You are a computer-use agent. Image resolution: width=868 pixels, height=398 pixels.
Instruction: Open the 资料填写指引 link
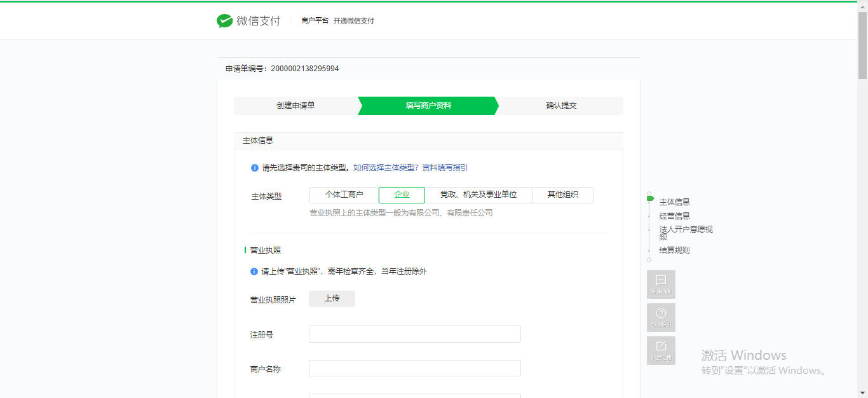[445, 168]
